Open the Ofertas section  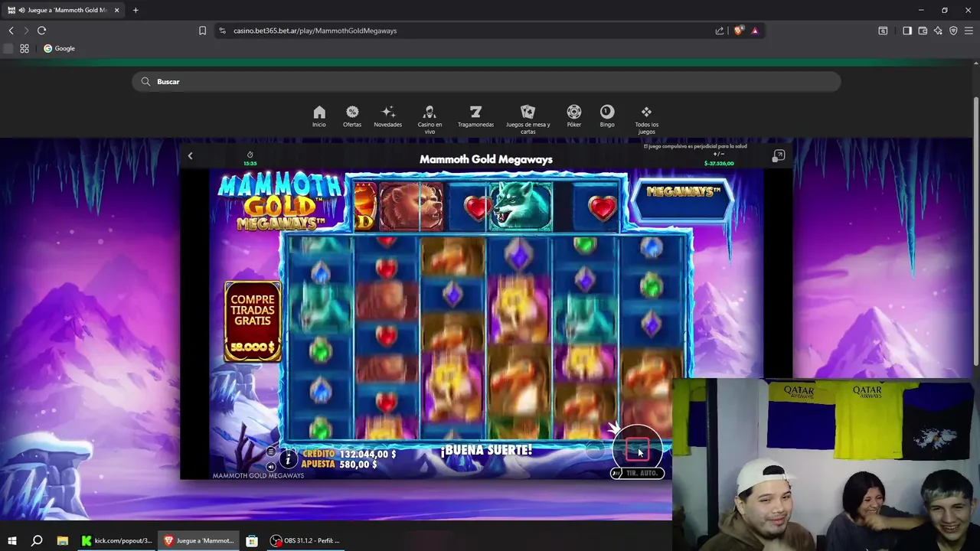[x=352, y=116]
